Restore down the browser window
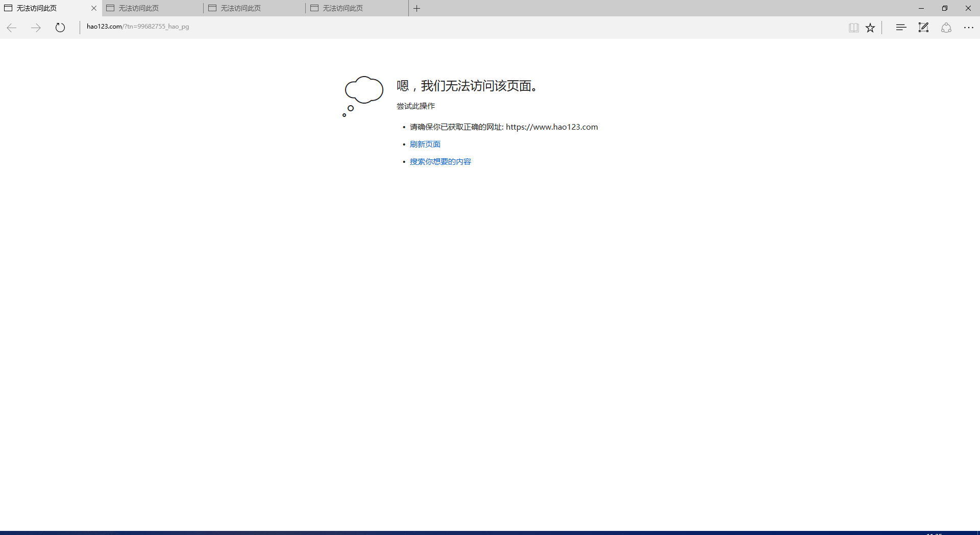980x535 pixels. (945, 8)
